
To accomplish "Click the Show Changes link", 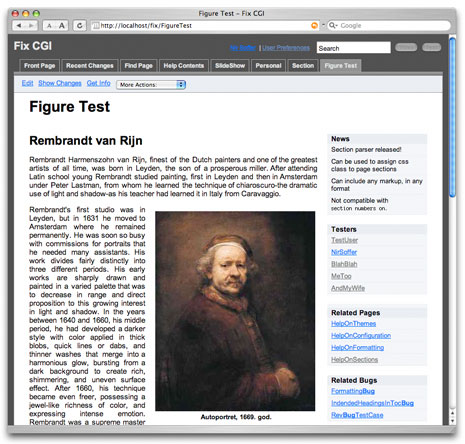I will coord(60,83).
